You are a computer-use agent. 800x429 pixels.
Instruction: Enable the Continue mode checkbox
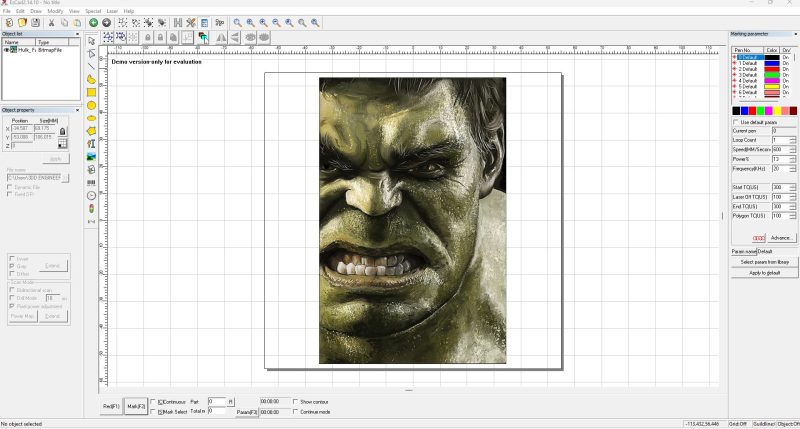click(x=295, y=412)
